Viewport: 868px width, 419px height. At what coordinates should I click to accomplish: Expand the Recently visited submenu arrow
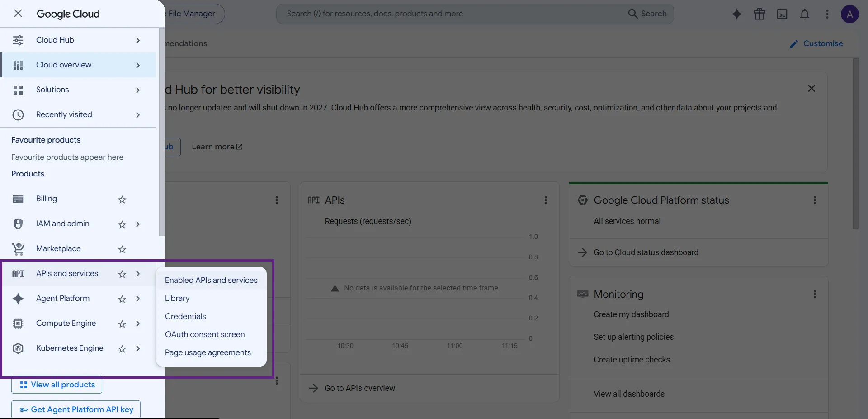point(138,115)
